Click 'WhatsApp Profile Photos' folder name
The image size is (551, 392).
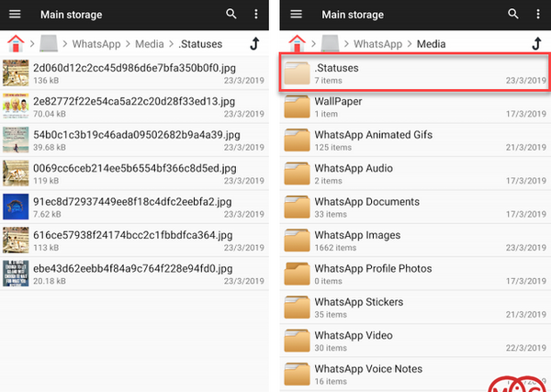373,269
